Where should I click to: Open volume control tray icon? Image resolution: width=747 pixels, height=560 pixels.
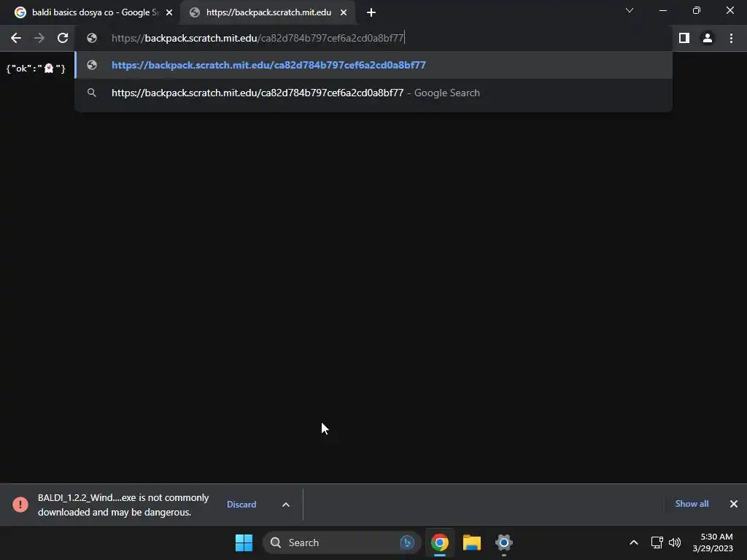pos(675,542)
